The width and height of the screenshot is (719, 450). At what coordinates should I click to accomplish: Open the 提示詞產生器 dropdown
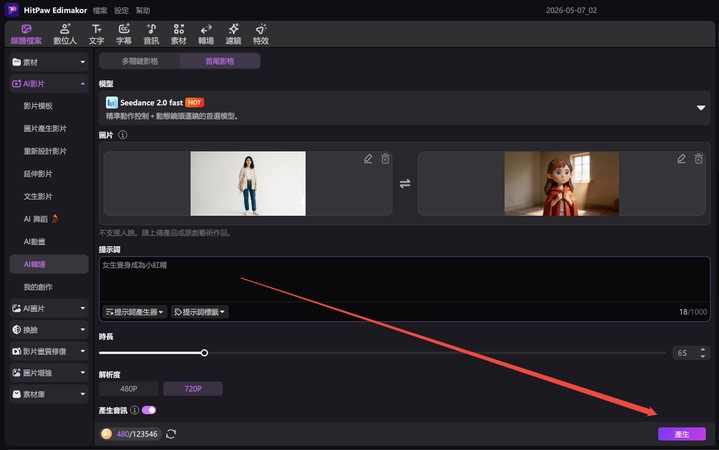(x=134, y=312)
